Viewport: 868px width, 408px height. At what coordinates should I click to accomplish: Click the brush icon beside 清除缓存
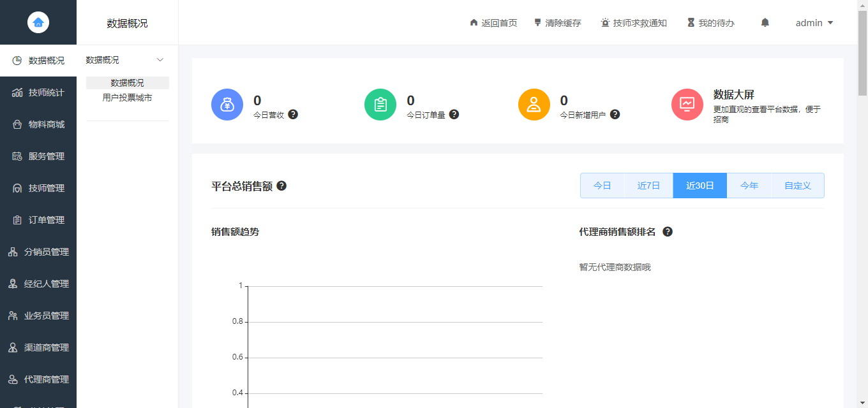click(538, 22)
